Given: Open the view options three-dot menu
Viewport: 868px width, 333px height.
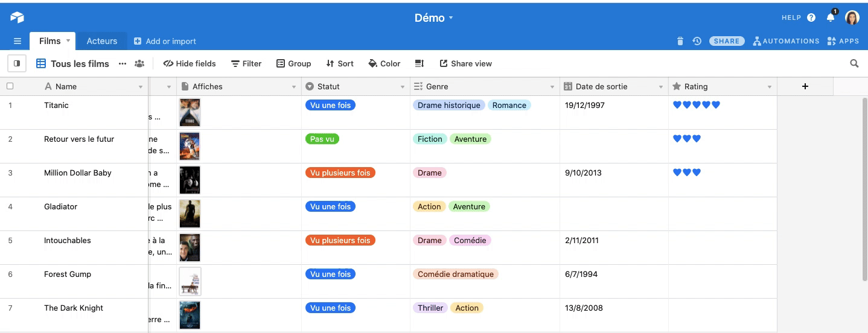Looking at the screenshot, I should (x=123, y=63).
